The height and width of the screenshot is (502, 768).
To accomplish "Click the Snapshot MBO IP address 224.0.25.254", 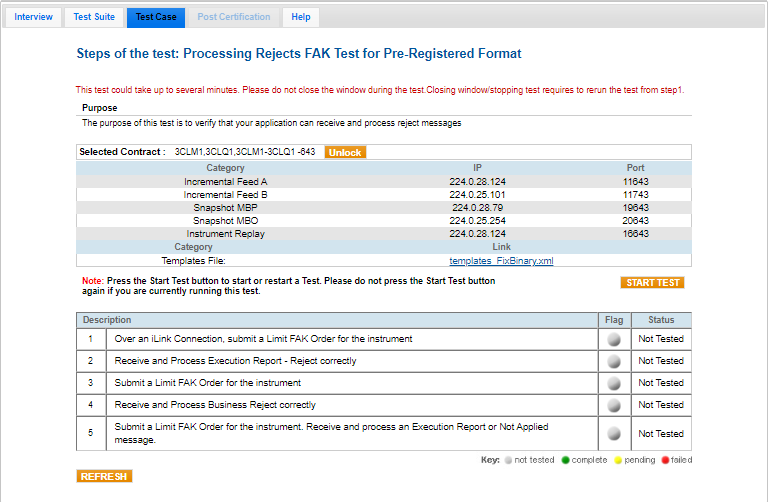I will pyautogui.click(x=477, y=221).
